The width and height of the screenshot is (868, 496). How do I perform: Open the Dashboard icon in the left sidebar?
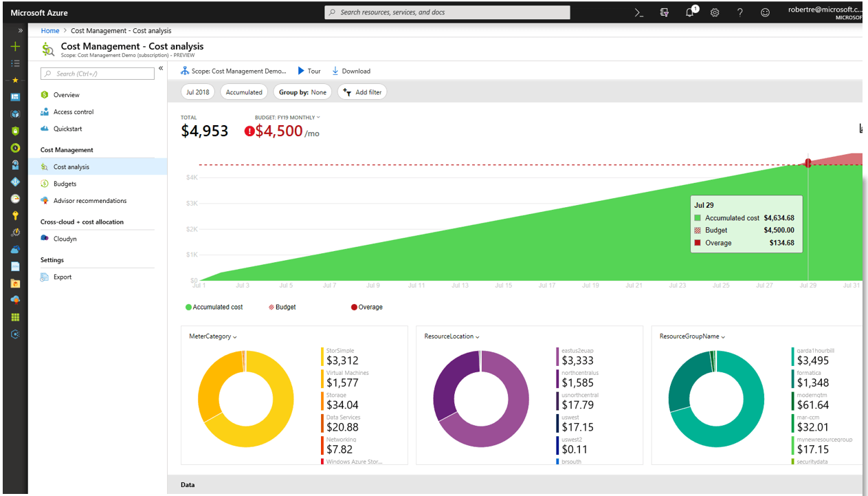15,97
